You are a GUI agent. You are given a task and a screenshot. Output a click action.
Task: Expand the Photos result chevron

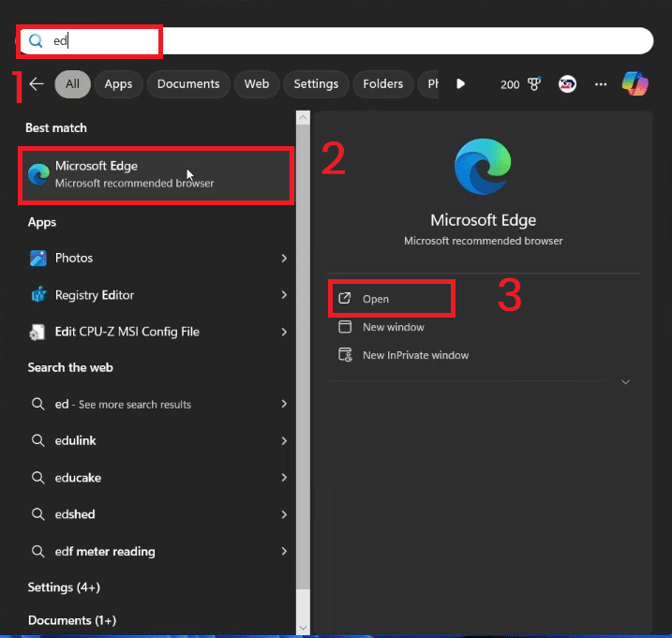284,258
